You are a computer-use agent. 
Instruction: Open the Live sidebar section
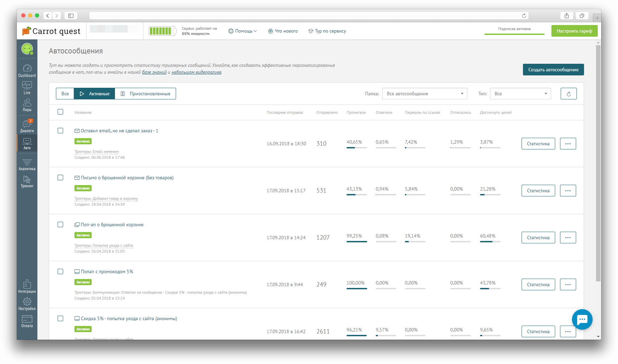pos(27,88)
